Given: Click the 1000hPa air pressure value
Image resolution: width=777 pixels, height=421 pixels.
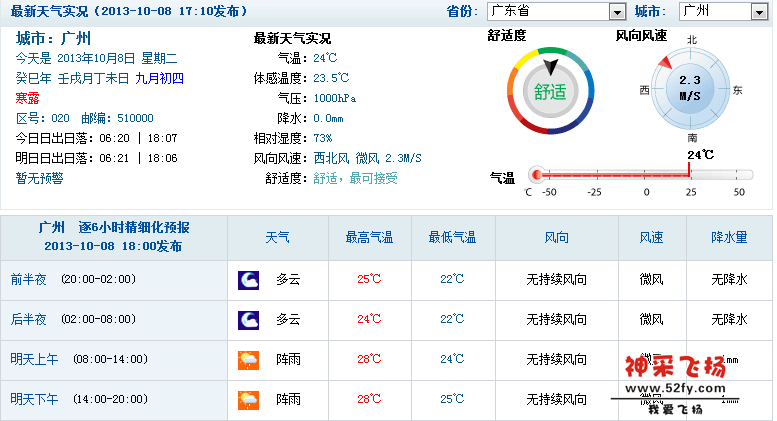Looking at the screenshot, I should (x=334, y=99).
